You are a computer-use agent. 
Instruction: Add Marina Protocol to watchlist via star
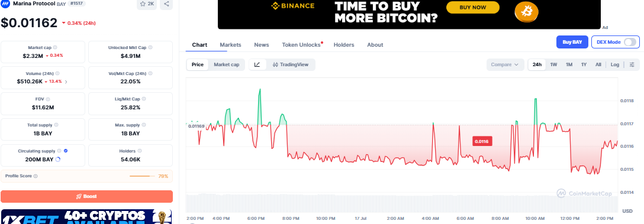[147, 4]
